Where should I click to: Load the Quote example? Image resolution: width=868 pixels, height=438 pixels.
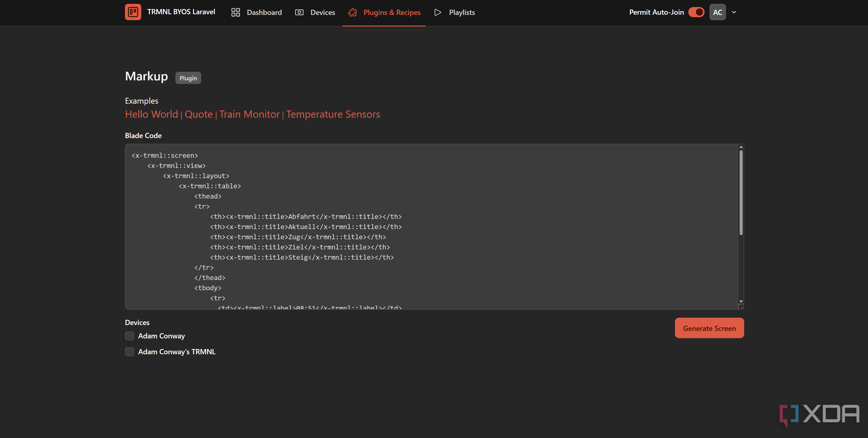pyautogui.click(x=198, y=114)
